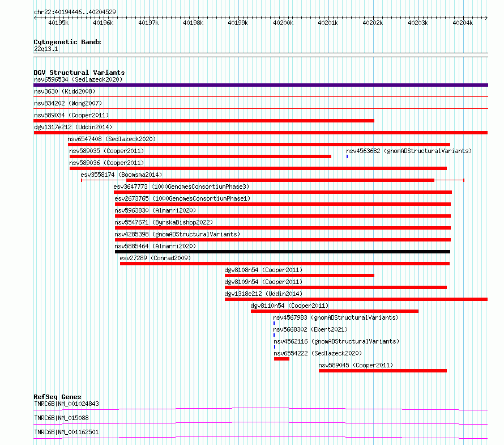Click nsv589034 (Cooper2011) label
The height and width of the screenshot is (445, 504).
pyautogui.click(x=71, y=115)
